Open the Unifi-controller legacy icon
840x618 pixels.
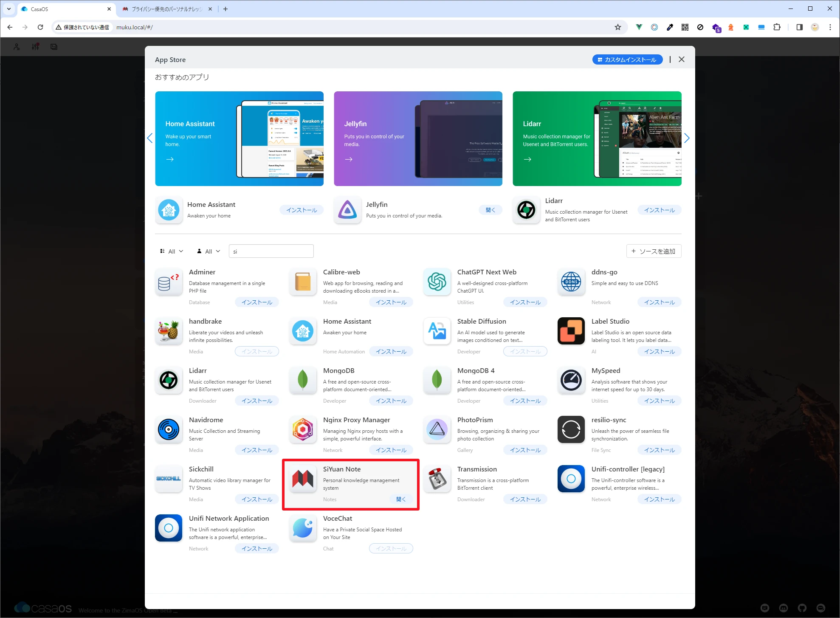(x=571, y=479)
